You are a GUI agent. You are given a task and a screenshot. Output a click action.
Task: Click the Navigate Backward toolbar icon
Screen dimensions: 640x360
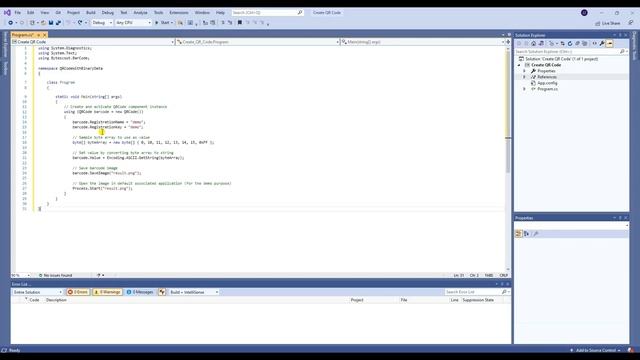(11, 23)
